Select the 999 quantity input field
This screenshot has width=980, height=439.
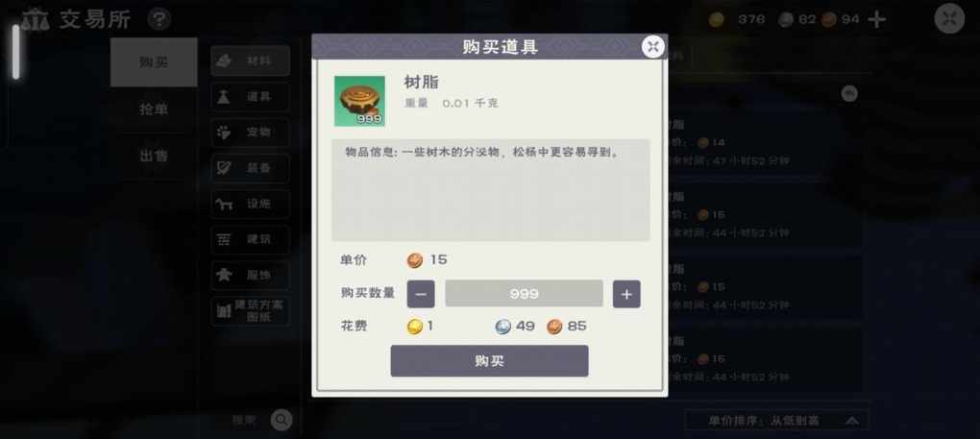[x=524, y=294]
